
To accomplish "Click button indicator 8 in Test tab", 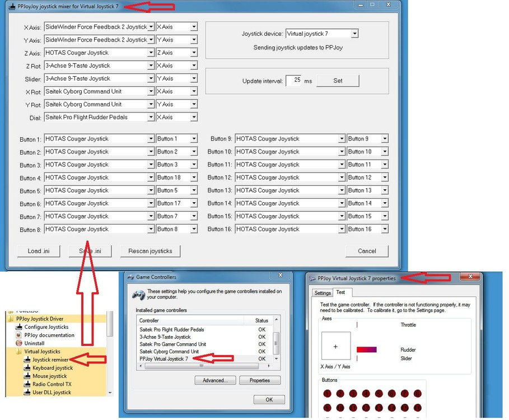I will pos(418,394).
